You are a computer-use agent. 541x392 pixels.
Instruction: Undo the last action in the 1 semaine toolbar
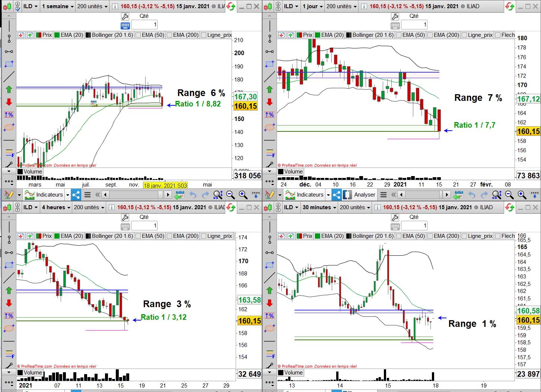(193, 195)
